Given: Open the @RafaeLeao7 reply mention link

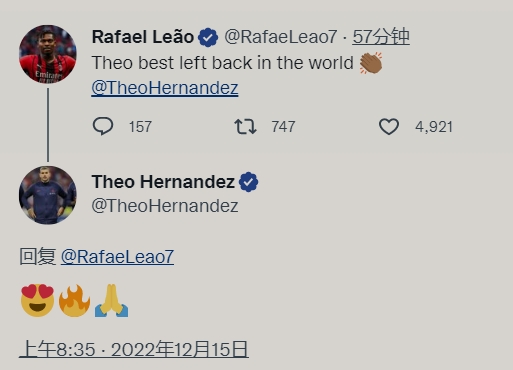Looking at the screenshot, I should (x=117, y=257).
